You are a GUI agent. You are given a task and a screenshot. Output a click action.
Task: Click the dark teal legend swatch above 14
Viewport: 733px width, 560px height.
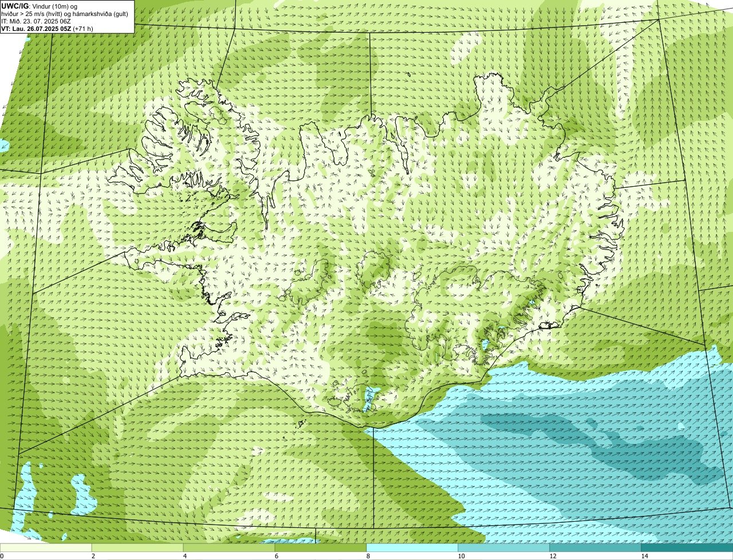[687, 547]
